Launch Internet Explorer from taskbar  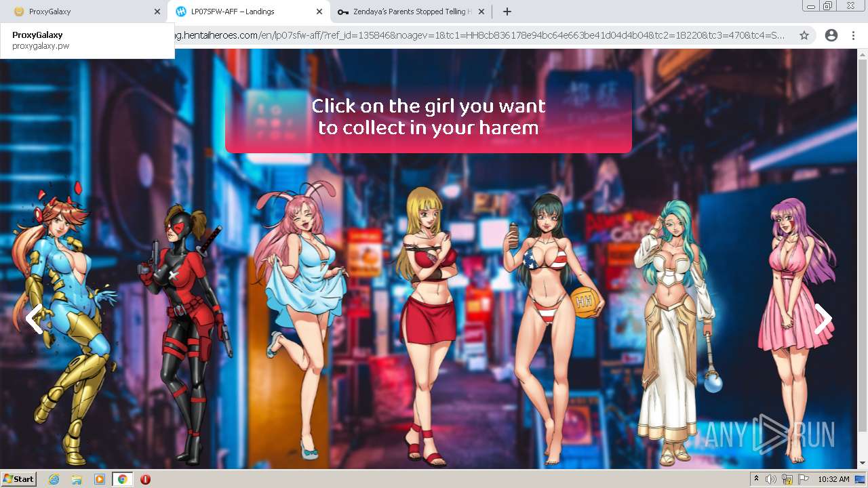[54, 479]
